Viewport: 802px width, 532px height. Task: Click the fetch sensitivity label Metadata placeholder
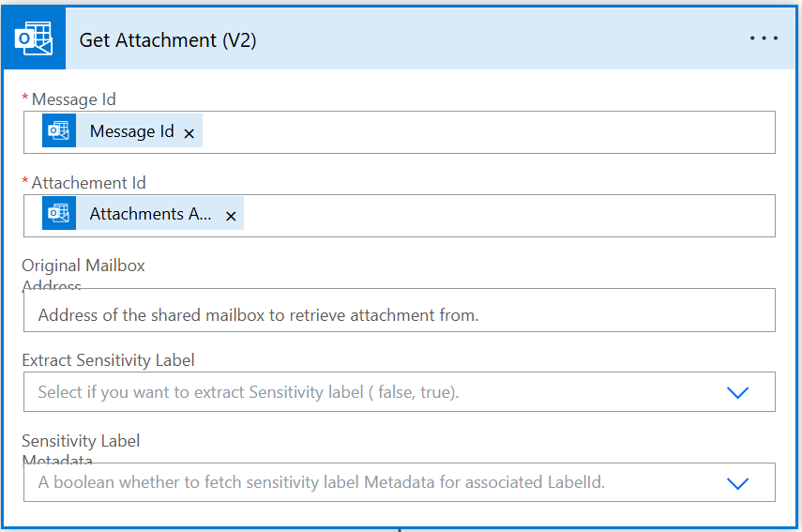tap(322, 483)
